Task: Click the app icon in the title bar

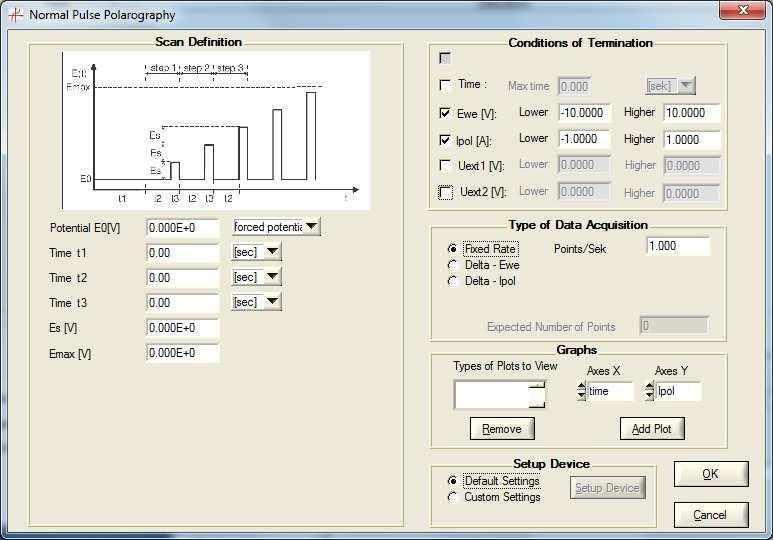Action: point(15,15)
